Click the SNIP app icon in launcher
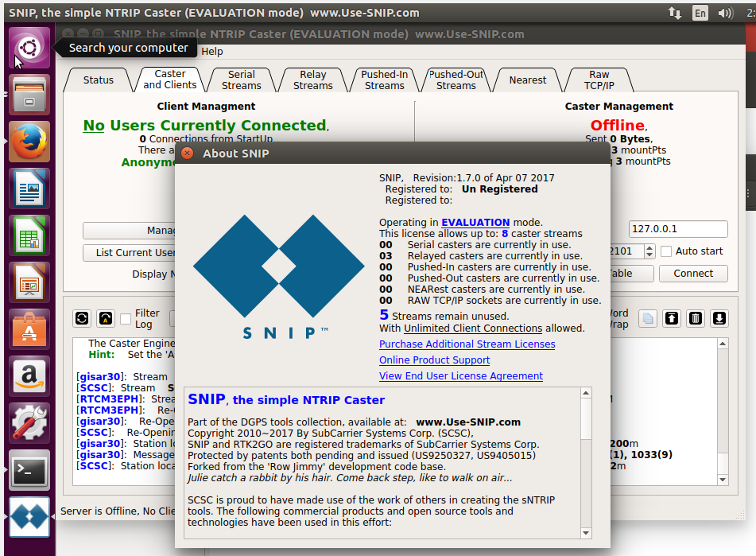Viewport: 756px width, 556px height. (x=29, y=518)
